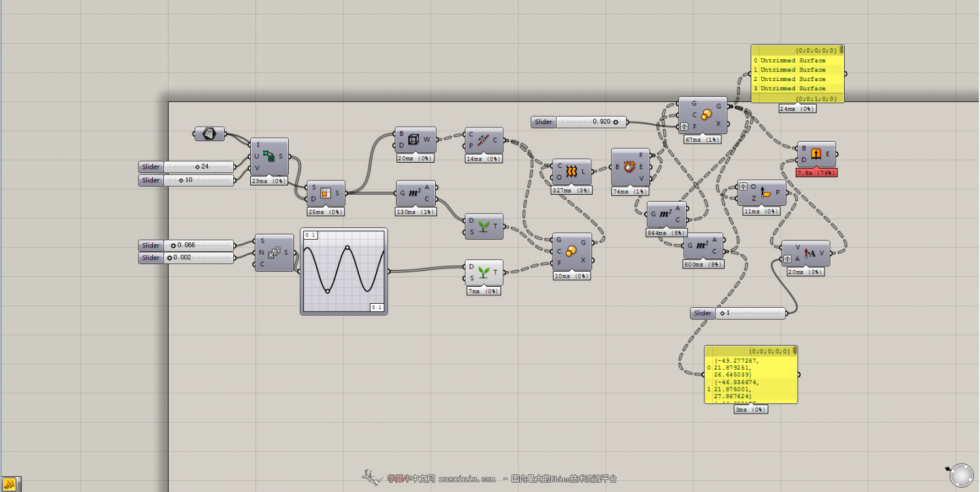Click the Area component showing 844ms
This screenshot has width=980, height=492.
click(667, 214)
